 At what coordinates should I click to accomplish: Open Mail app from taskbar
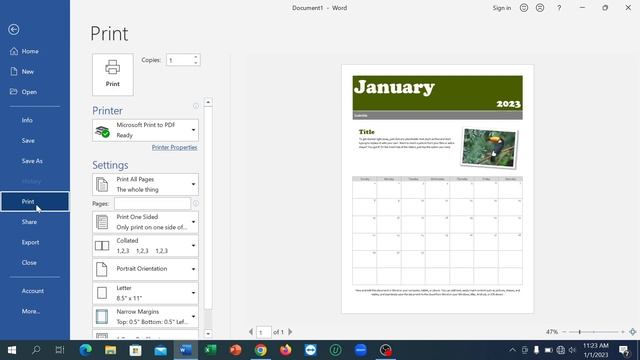[x=161, y=350]
